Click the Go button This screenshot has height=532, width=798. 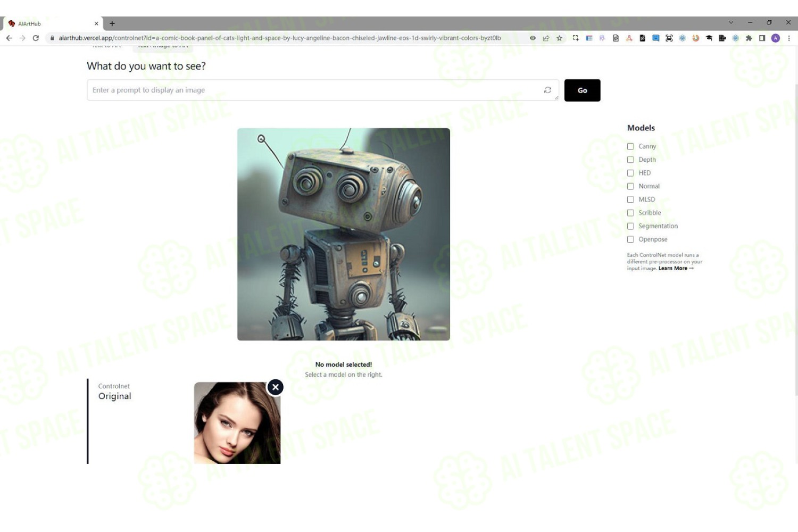click(x=582, y=90)
